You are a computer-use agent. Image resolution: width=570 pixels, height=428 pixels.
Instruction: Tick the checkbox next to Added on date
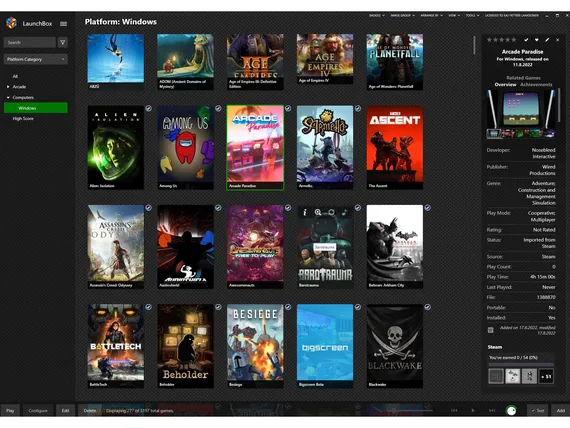pos(490,330)
